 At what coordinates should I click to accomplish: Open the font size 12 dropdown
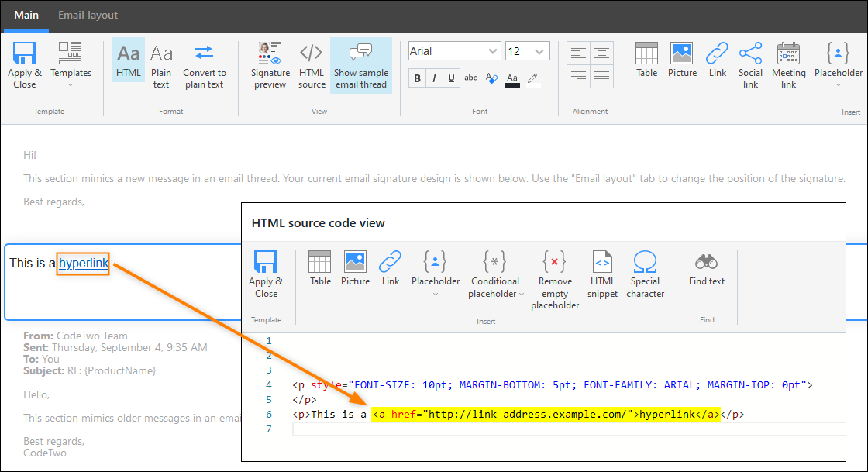528,50
